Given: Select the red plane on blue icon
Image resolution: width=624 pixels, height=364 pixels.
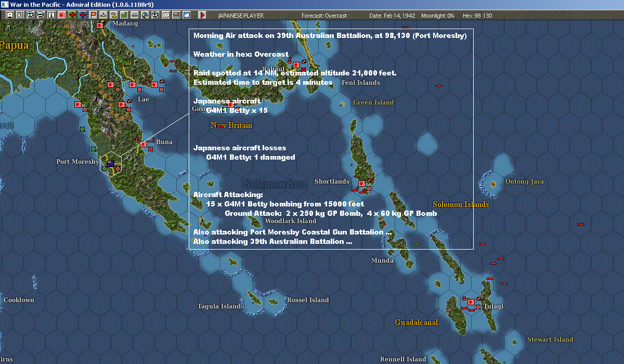Looking at the screenshot, I should tap(82, 15).
